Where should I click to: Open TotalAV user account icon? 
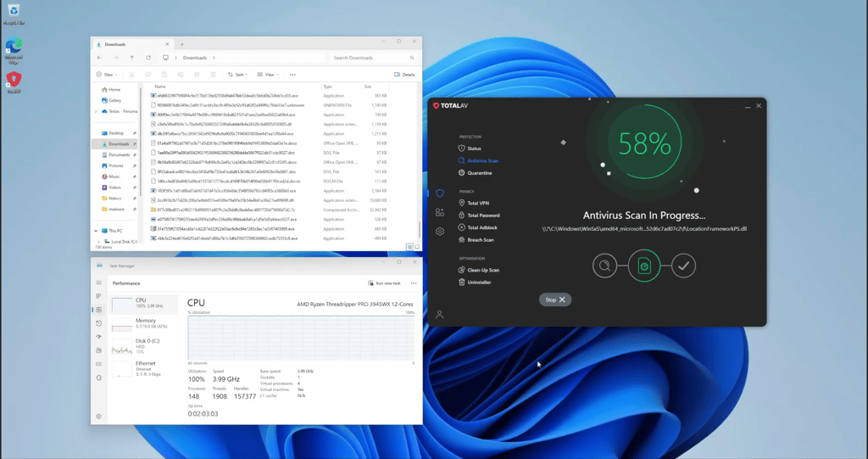(x=440, y=314)
